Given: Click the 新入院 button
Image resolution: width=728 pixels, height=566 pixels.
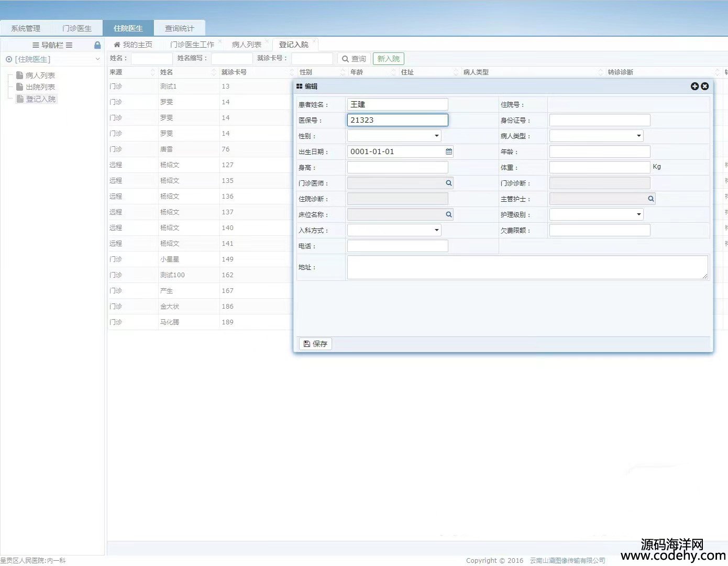Looking at the screenshot, I should (389, 59).
